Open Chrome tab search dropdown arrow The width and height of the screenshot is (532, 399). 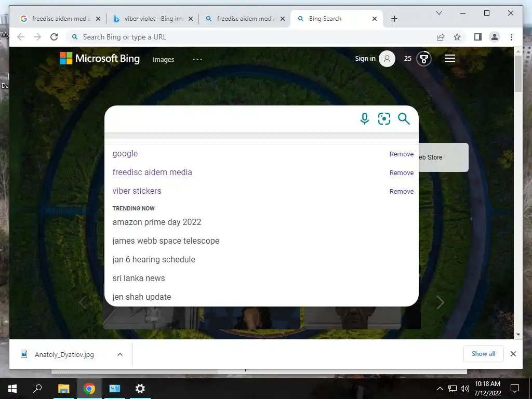[438, 13]
